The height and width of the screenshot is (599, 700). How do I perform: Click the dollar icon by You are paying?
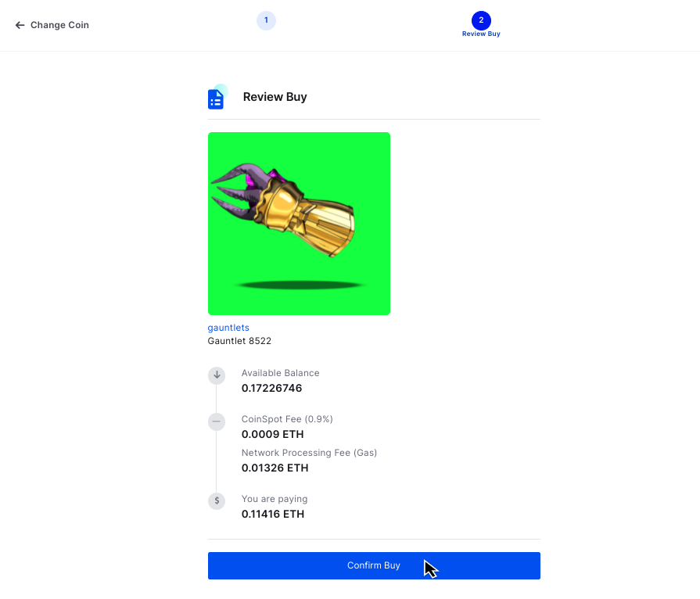[217, 501]
